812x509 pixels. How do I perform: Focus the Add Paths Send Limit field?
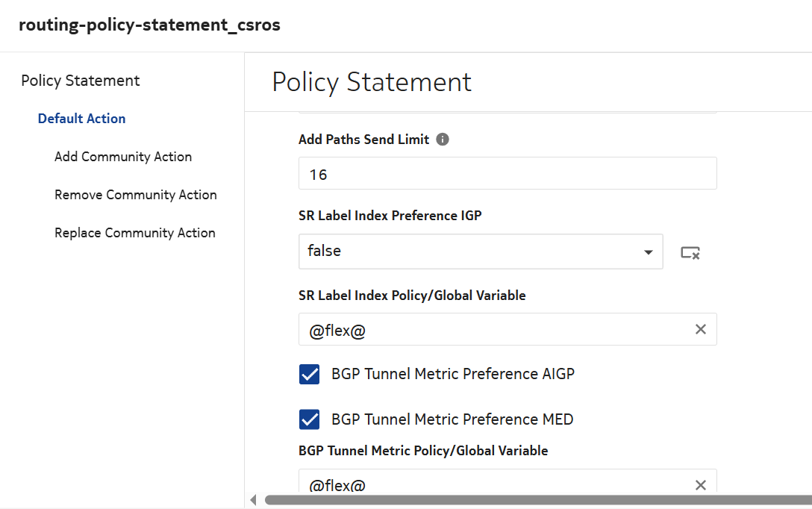coord(507,174)
